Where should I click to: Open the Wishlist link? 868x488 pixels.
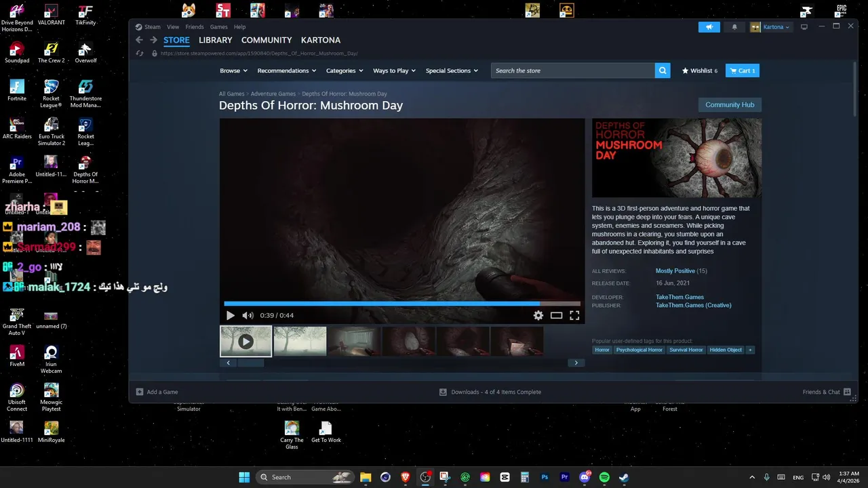pyautogui.click(x=700, y=70)
